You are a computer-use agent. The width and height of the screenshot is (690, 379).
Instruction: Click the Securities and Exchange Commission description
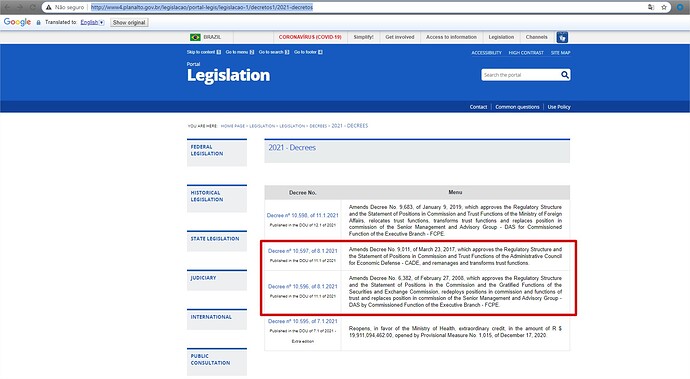[455, 291]
